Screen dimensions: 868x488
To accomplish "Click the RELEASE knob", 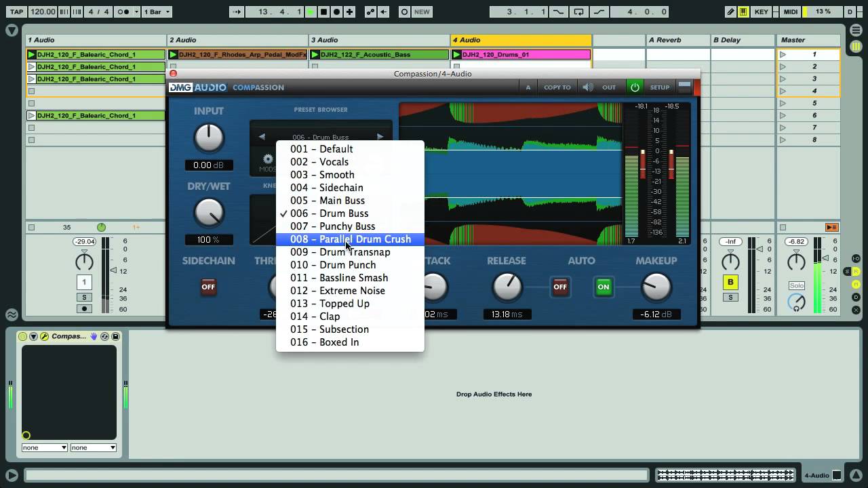I will click(x=507, y=287).
